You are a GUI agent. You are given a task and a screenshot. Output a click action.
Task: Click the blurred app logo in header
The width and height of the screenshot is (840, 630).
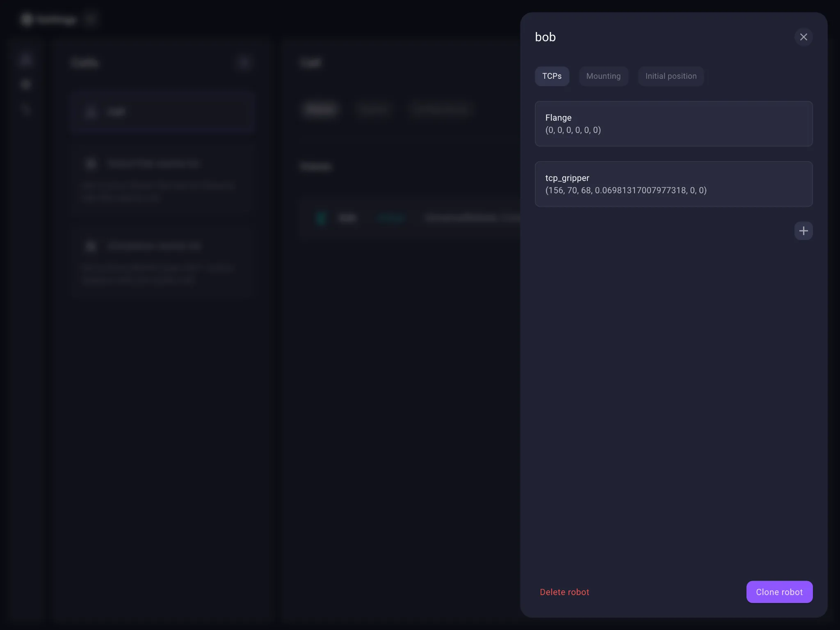coord(27,19)
